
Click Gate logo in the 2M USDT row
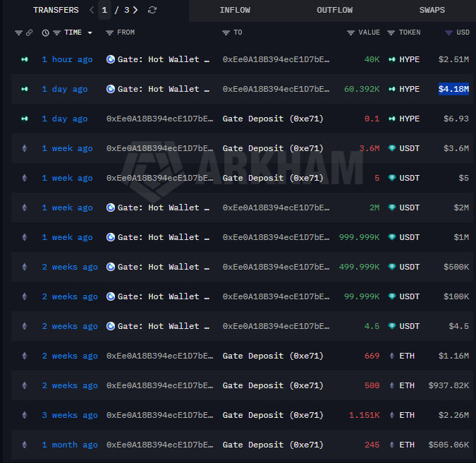(111, 208)
